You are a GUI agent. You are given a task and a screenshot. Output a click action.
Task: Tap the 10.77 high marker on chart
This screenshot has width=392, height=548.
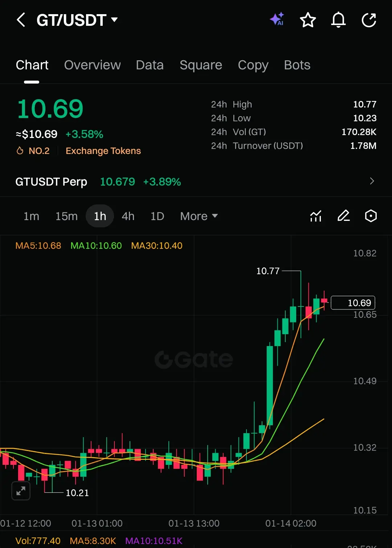tap(268, 271)
